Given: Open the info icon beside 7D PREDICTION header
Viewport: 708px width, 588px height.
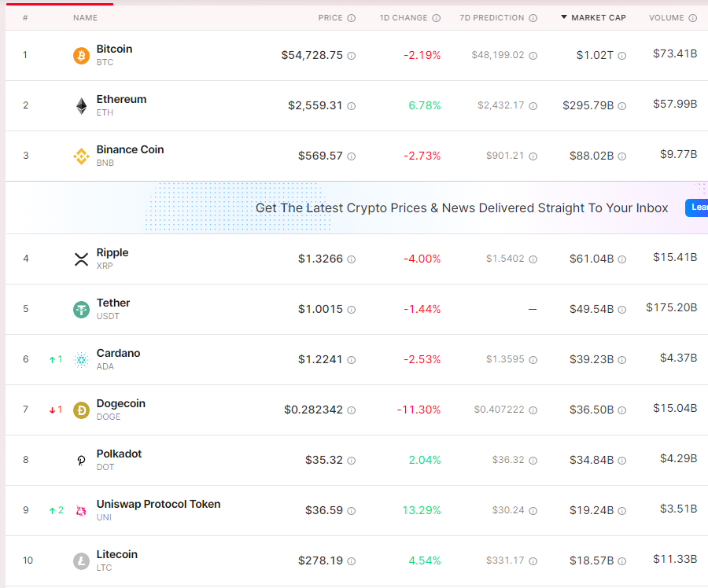Looking at the screenshot, I should click(x=533, y=18).
